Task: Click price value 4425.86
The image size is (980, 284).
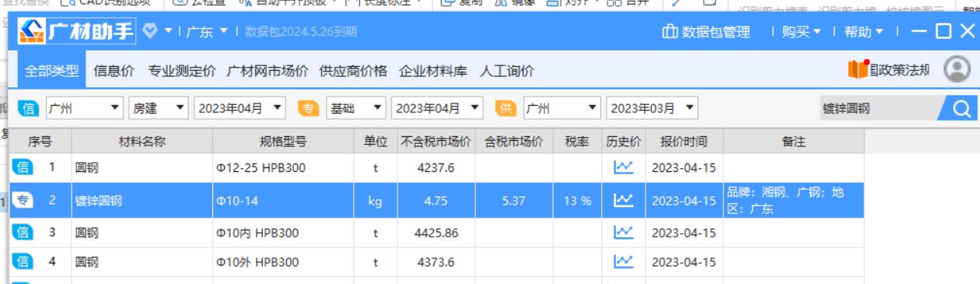Action: (436, 233)
